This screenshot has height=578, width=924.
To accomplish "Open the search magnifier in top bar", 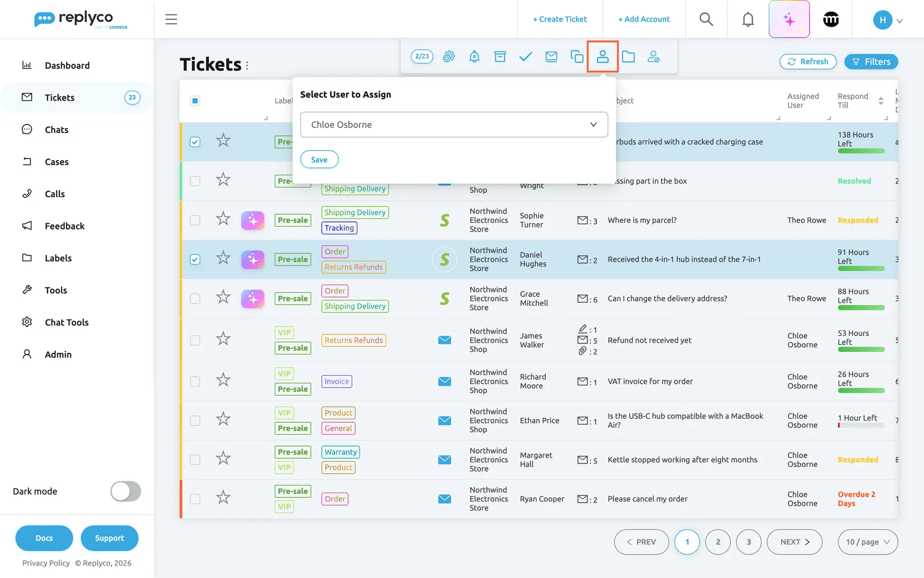I will coord(706,20).
